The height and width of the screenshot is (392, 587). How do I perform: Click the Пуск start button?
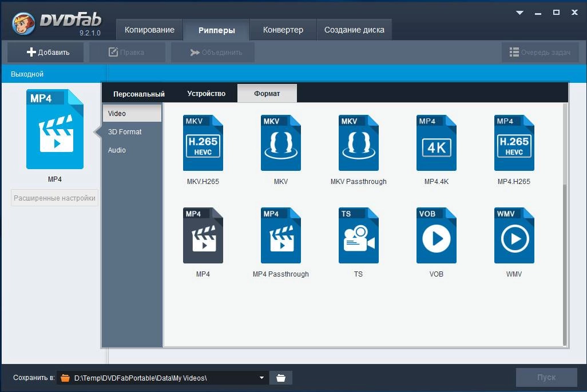coord(546,377)
